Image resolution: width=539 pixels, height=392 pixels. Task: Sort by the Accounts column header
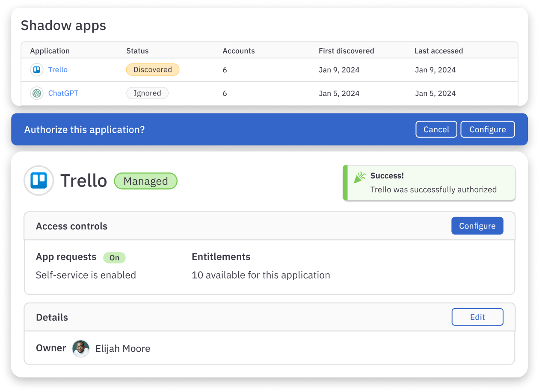coord(238,51)
